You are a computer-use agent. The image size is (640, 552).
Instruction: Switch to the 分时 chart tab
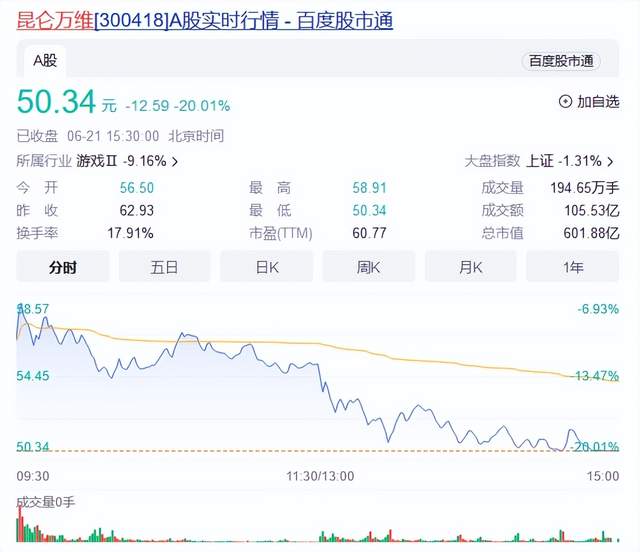[x=63, y=267]
